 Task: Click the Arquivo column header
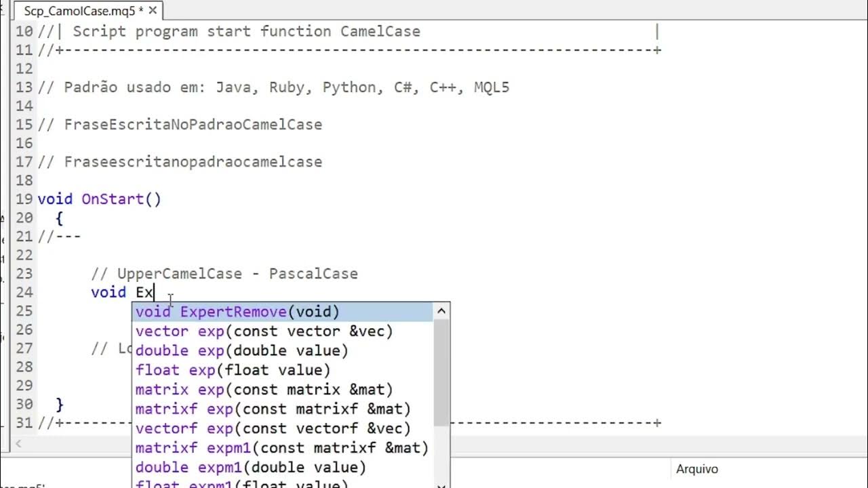pyautogui.click(x=696, y=469)
